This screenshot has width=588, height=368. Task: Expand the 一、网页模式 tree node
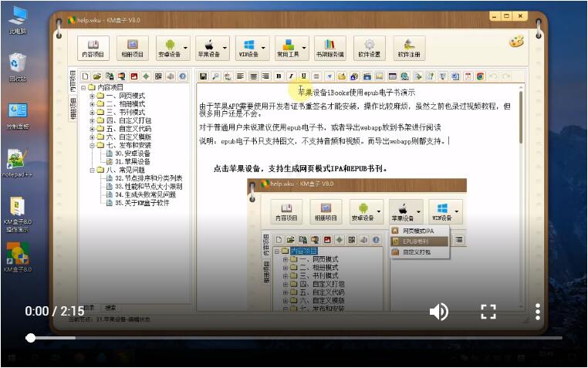92,96
